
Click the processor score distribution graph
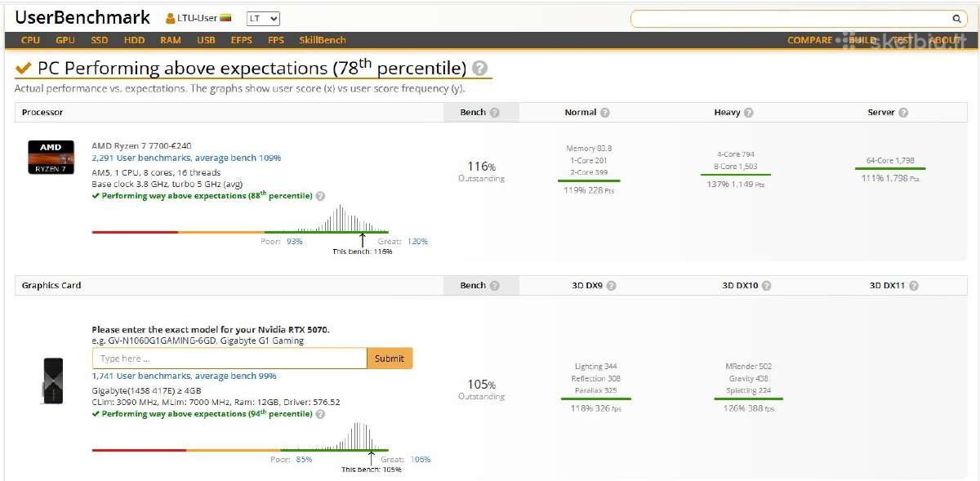click(x=240, y=220)
